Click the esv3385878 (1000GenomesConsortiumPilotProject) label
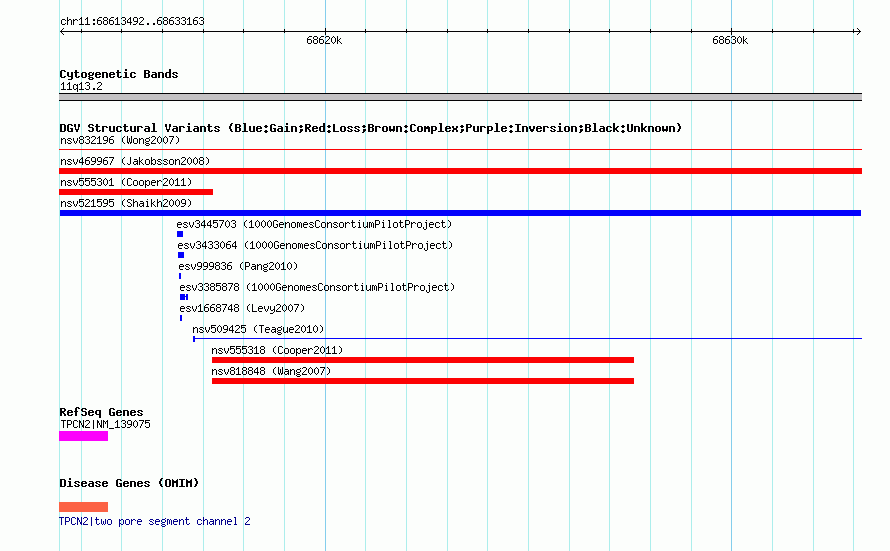Screen dimensions: 890x551 pyautogui.click(x=317, y=287)
